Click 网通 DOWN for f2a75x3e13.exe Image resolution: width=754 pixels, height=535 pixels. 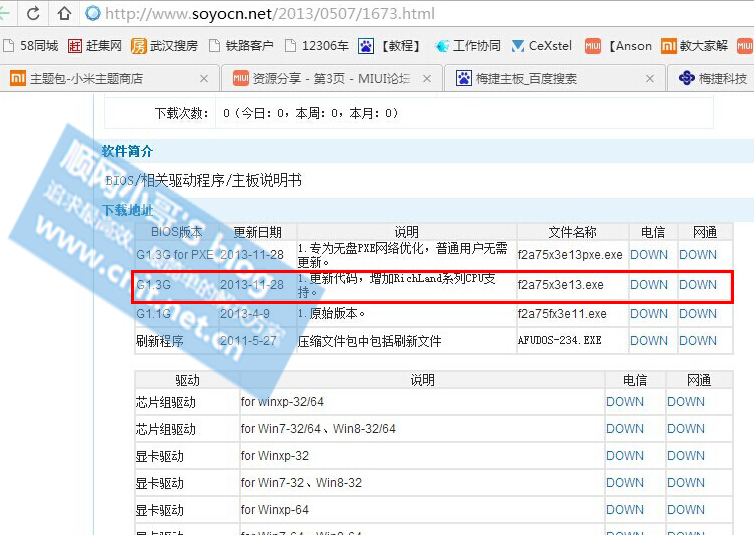pyautogui.click(x=698, y=285)
